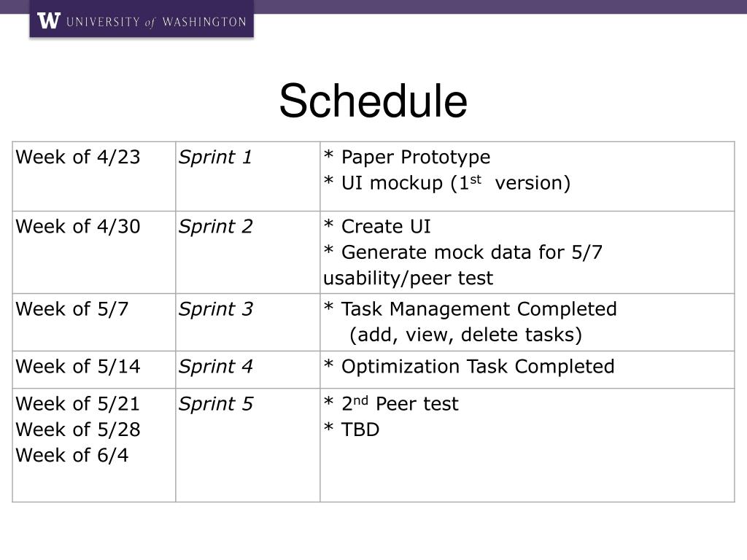747x560 pixels.
Task: Select the Week of 4/30 cell
Action: point(78,227)
